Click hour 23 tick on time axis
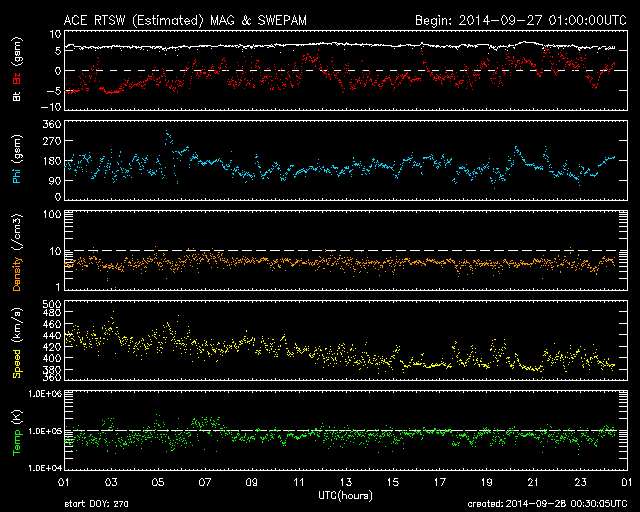 coord(580,482)
